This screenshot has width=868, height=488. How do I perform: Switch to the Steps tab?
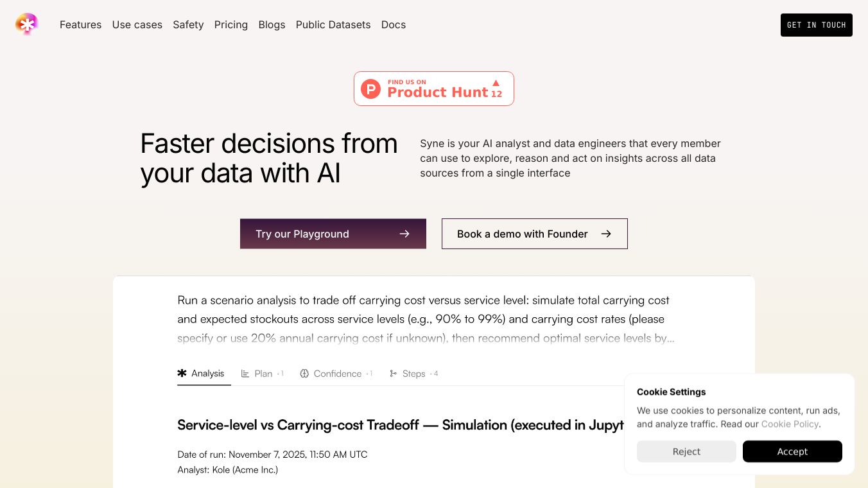(x=414, y=374)
